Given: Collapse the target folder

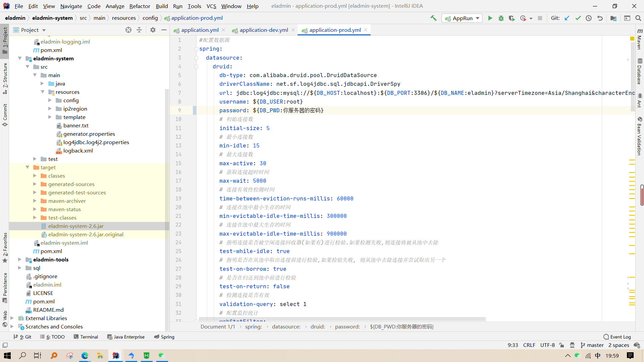Looking at the screenshot, I should (28, 167).
